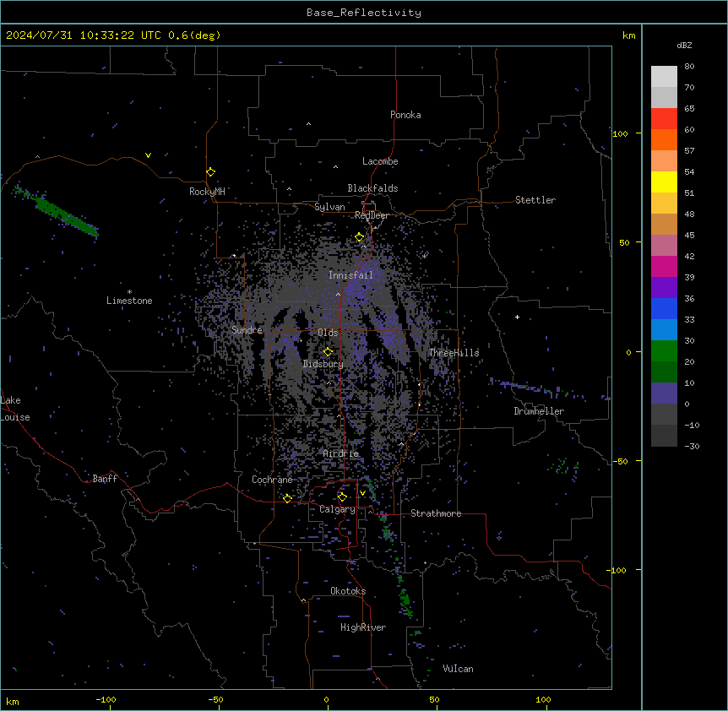The image size is (728, 711).
Task: Click the Lake Louise label
Action: (14, 409)
